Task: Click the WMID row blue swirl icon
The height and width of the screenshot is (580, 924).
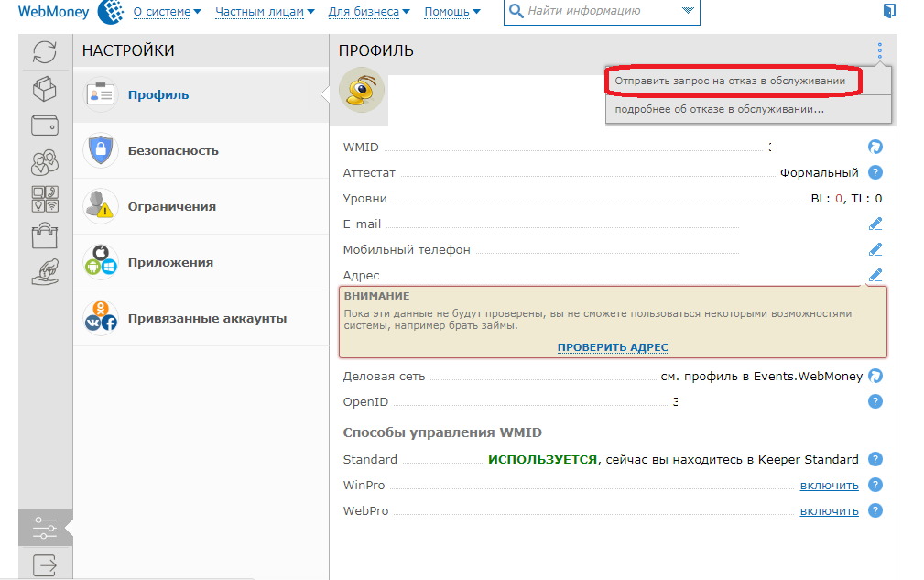Action: [875, 147]
